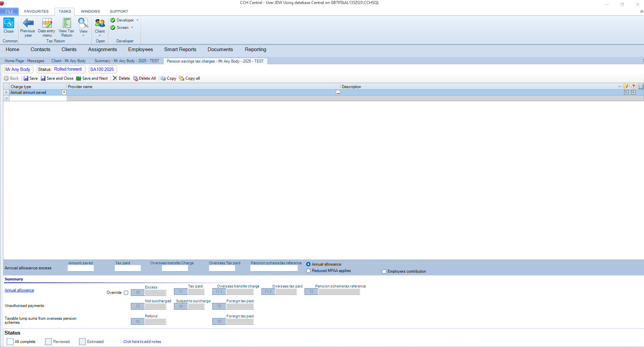This screenshot has height=347, width=644.
Task: Click the Back toolbar button
Action: pyautogui.click(x=11, y=78)
